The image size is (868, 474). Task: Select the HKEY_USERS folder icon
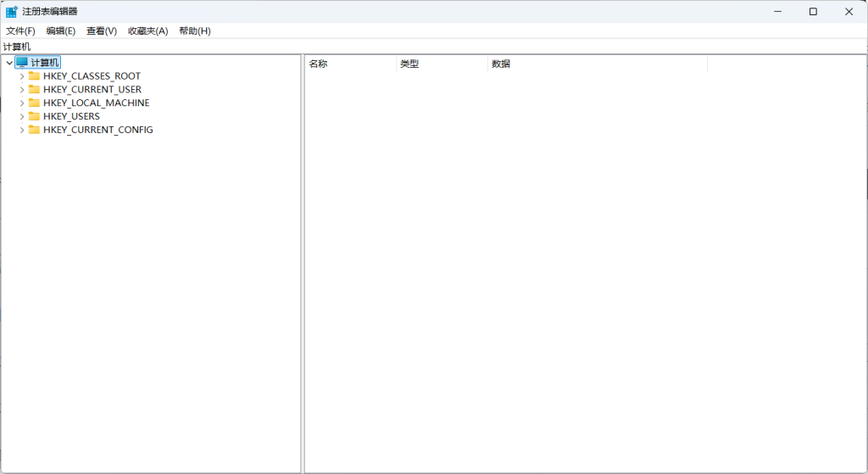click(x=34, y=116)
